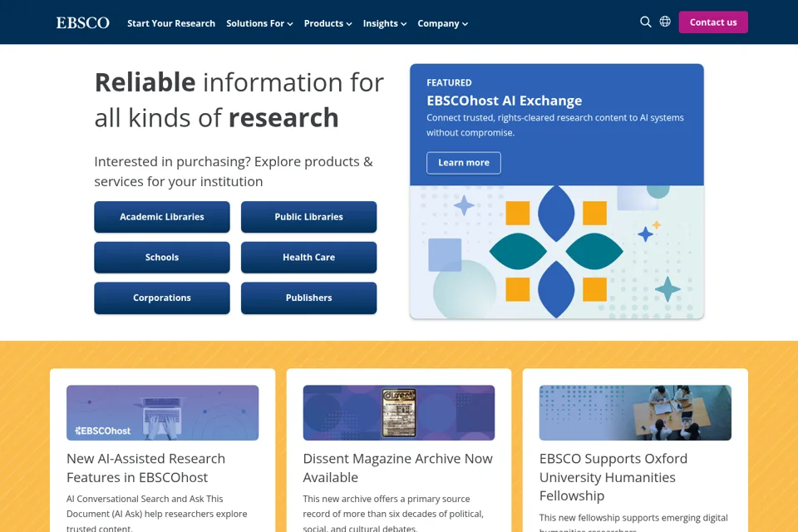Click the globe language icon

665,22
